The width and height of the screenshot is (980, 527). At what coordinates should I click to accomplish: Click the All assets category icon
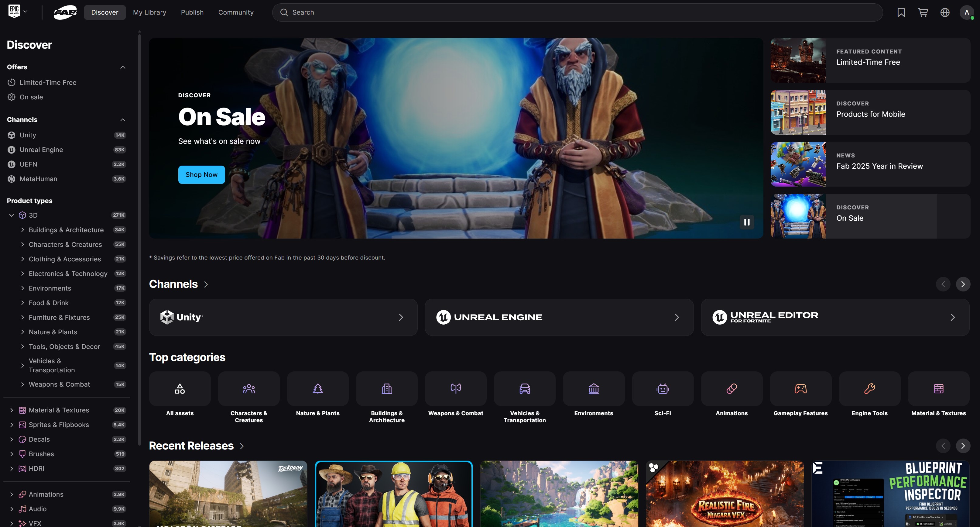pyautogui.click(x=180, y=389)
